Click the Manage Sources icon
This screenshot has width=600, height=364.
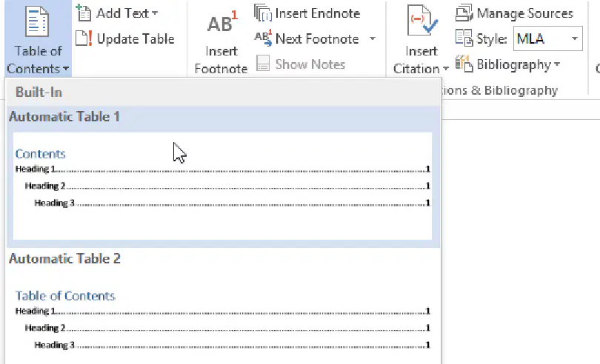[464, 13]
